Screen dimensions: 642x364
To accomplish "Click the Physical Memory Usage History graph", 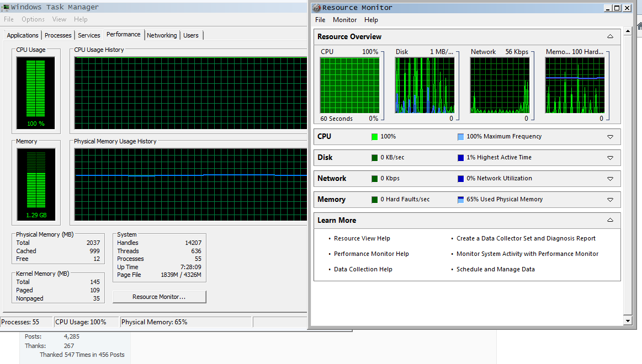I will pos(190,184).
